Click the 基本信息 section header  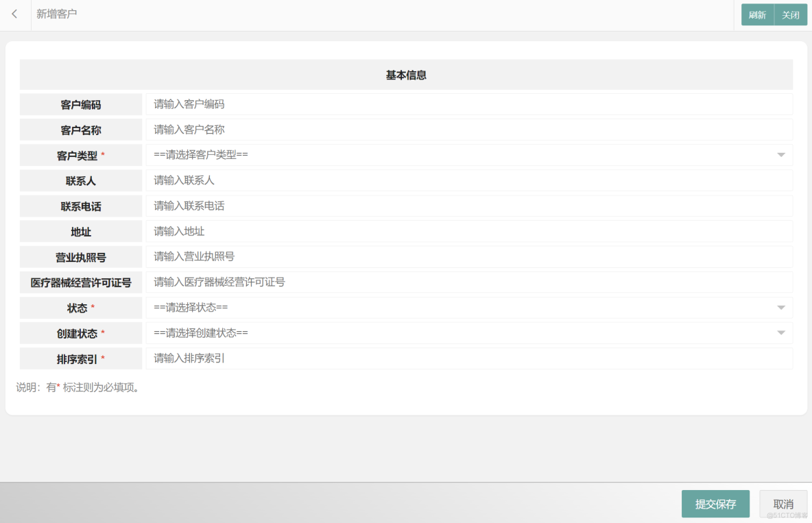[x=405, y=75]
